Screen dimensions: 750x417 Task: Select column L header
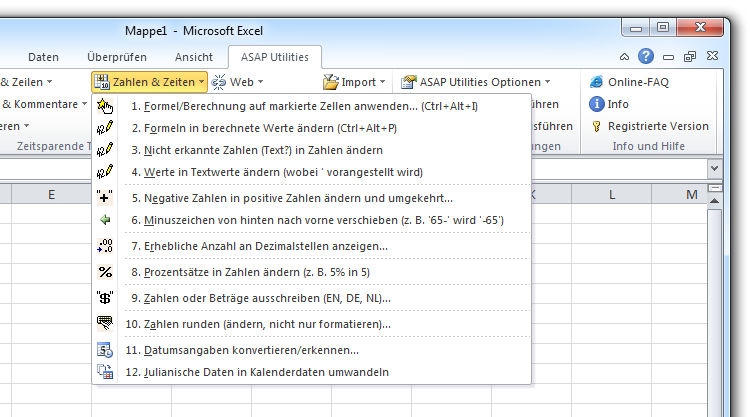tap(611, 194)
